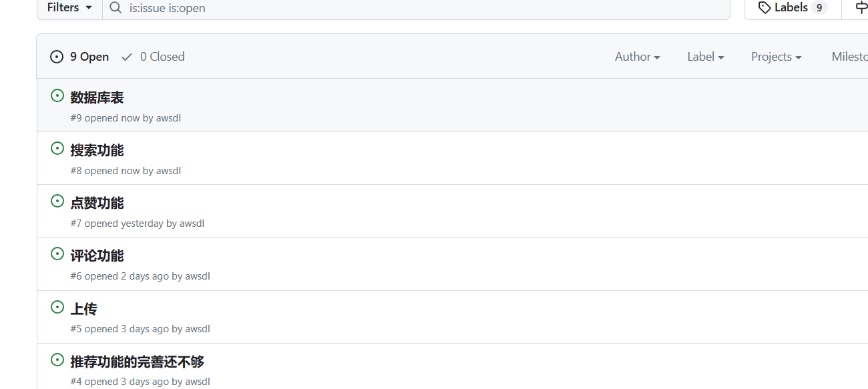
Task: Open the Projects filter dropdown
Action: coord(776,57)
